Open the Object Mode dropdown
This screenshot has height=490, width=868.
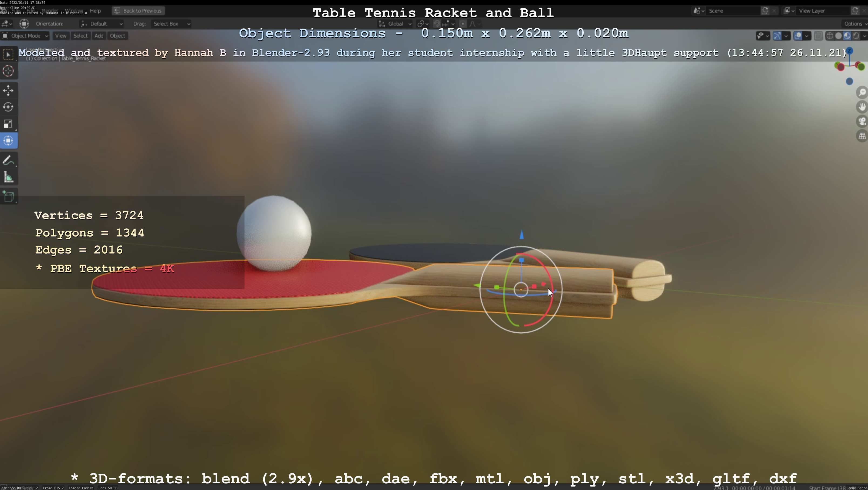click(25, 36)
